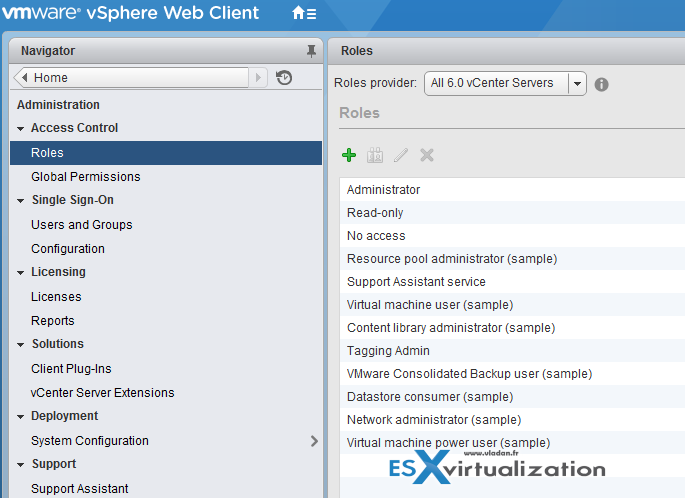This screenshot has height=498, width=685.
Task: Open Global Permissions
Action: (x=86, y=176)
